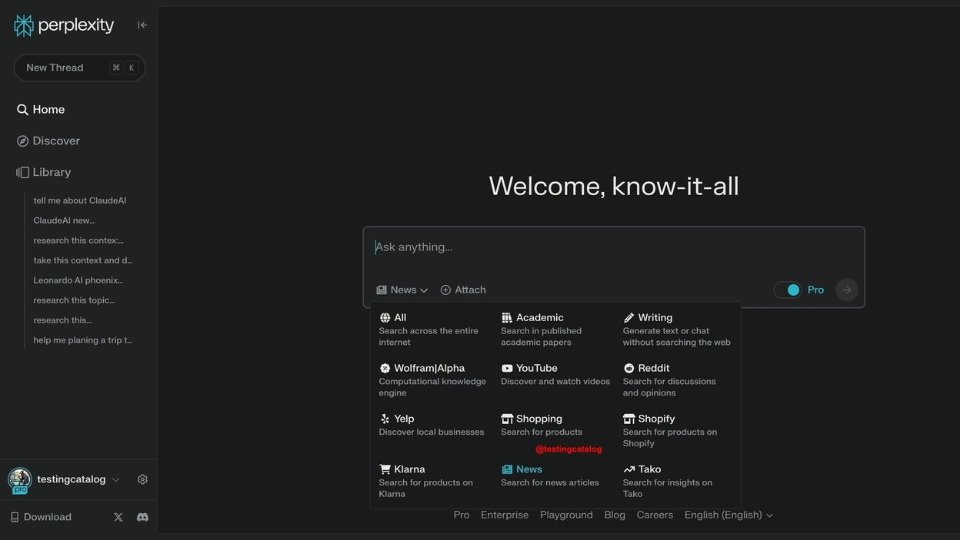960x540 pixels.
Task: Select the YouTube focus option
Action: 555,375
